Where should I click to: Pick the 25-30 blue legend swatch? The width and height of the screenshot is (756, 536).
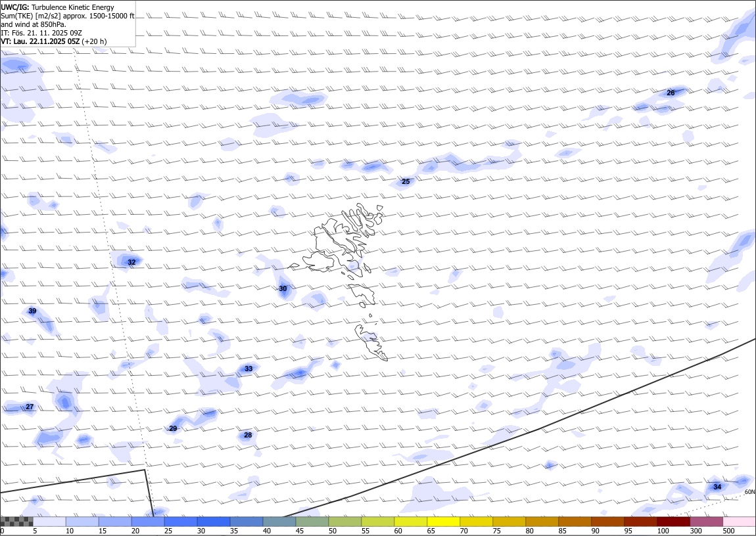181,522
